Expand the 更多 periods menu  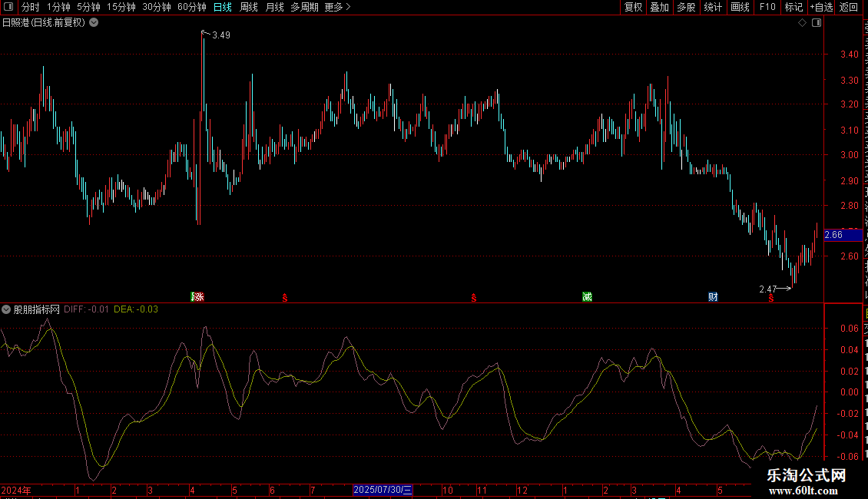pos(338,7)
